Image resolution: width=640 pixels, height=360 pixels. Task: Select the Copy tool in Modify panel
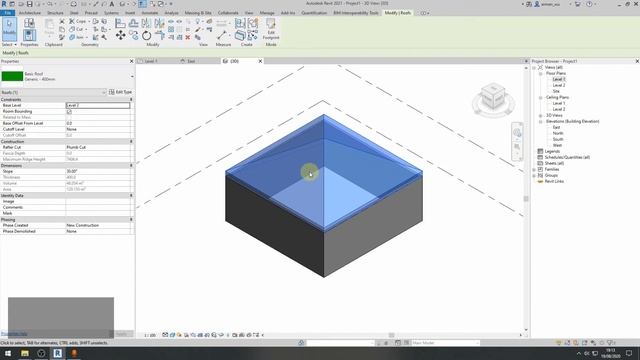[133, 36]
